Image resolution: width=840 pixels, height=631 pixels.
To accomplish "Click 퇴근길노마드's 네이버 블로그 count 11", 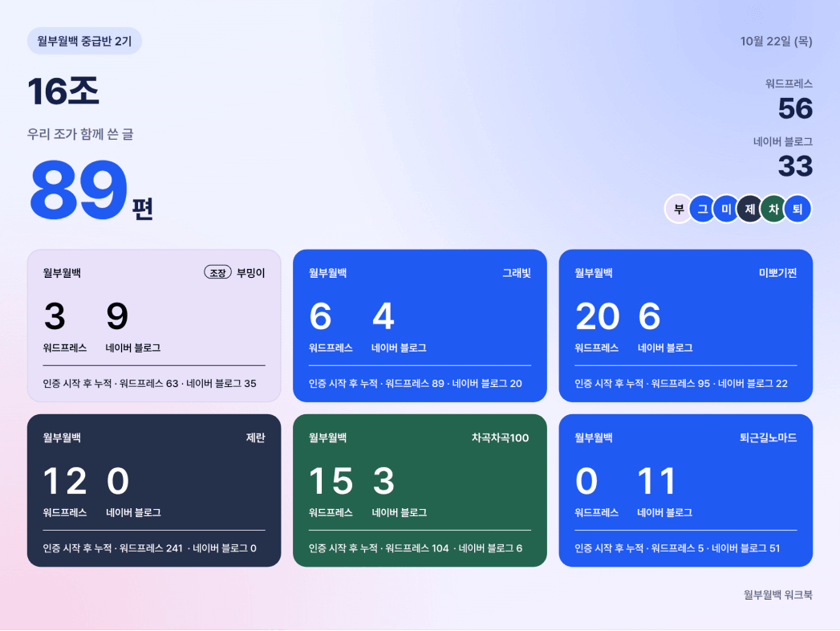I will 656,480.
